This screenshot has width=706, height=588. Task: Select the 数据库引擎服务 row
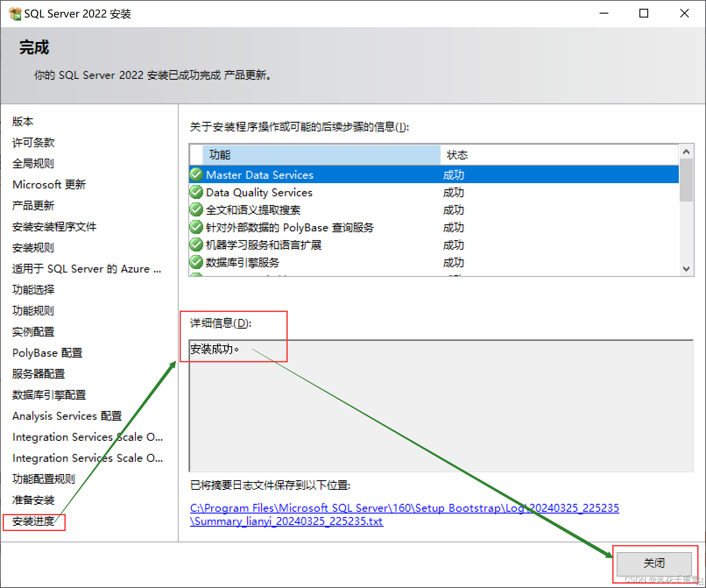434,262
